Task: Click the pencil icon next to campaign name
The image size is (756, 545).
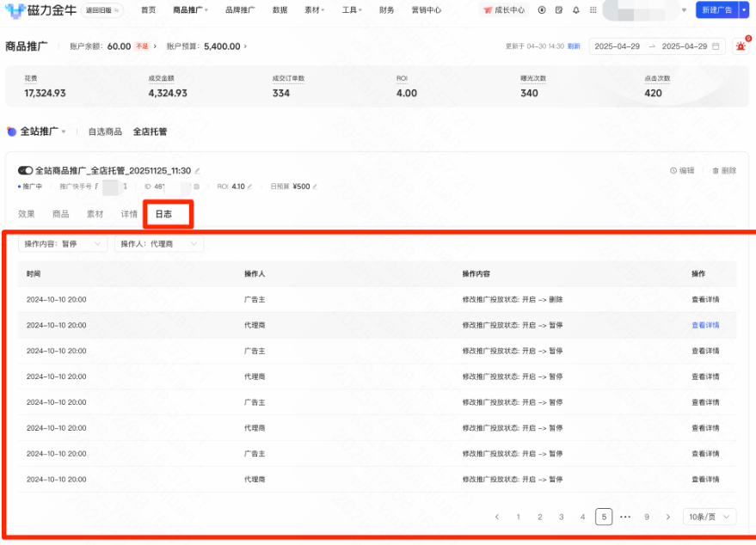Action: [x=197, y=170]
